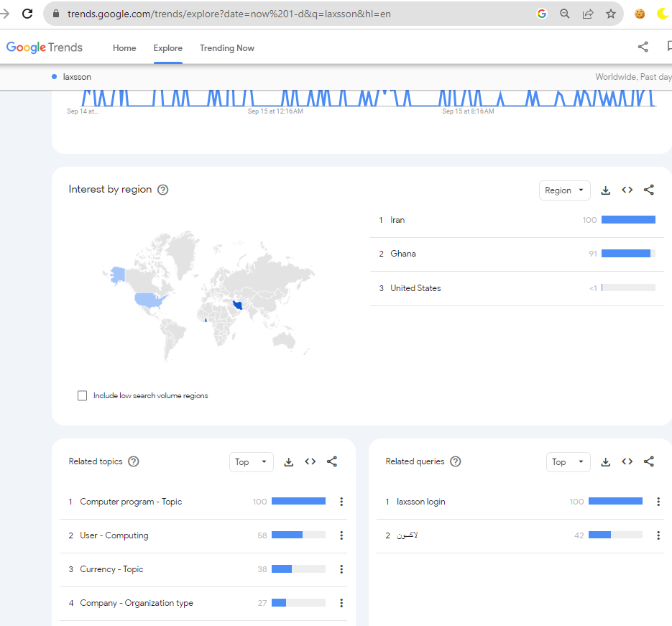Click the Google Trends logo
672x626 pixels.
44,47
